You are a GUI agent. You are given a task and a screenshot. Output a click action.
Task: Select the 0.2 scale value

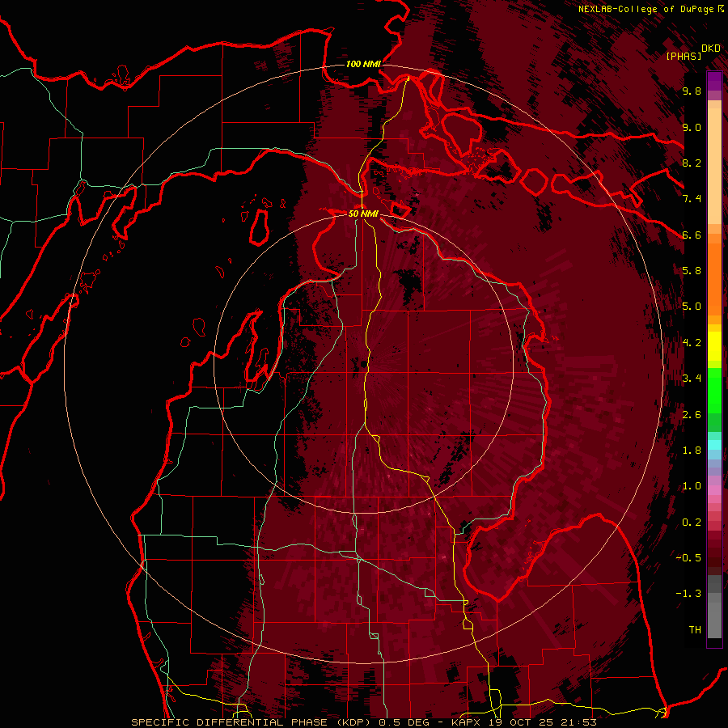pyautogui.click(x=692, y=523)
